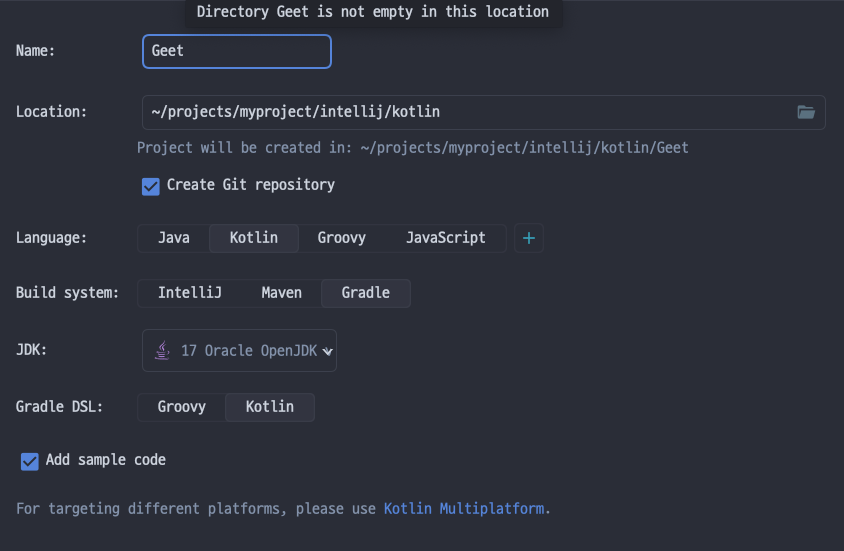
Task: Focus the Name field containing Geet
Action: point(237,51)
